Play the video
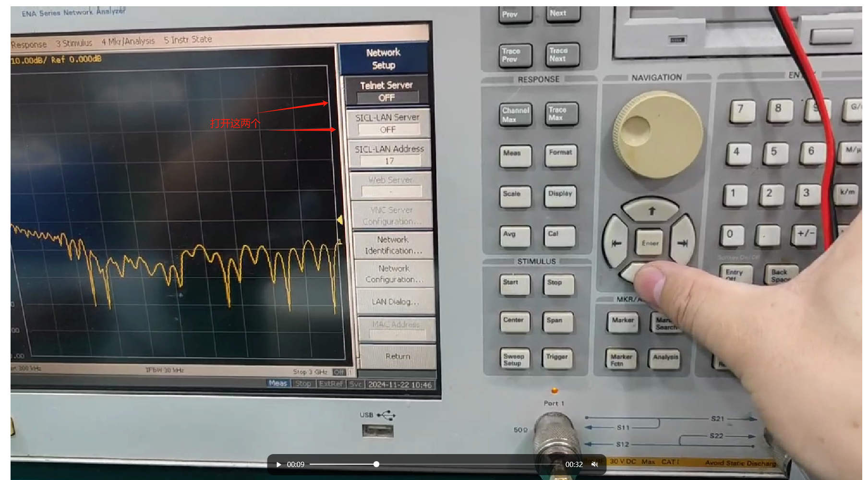 (x=278, y=464)
